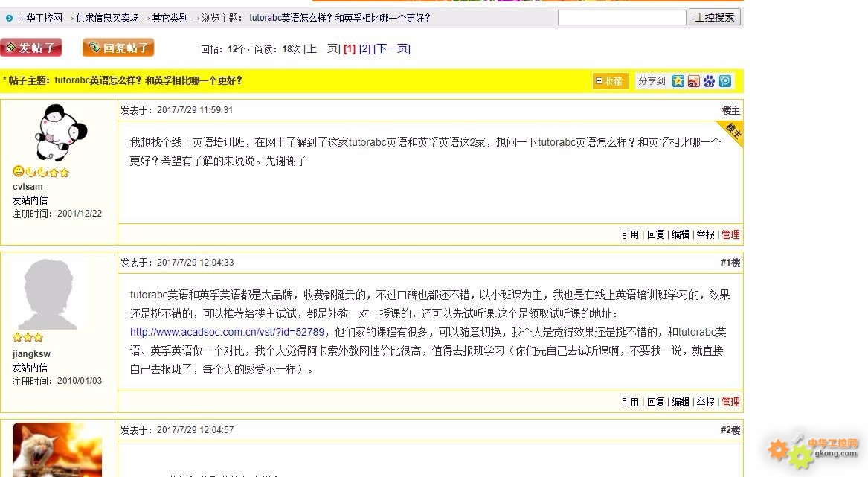Screen dimensions: 868x477
Task: Click the 发帖子 new post button
Action: point(31,48)
